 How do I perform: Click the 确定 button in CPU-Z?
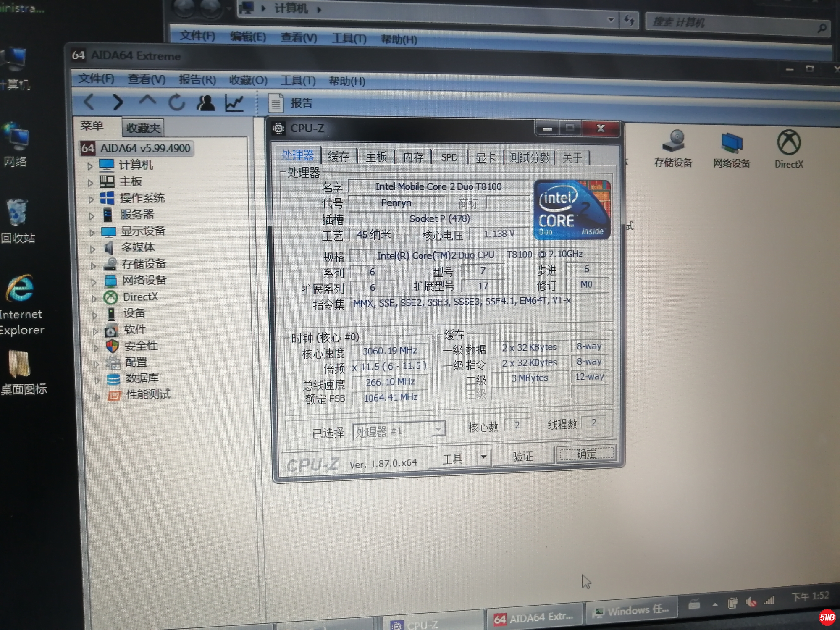[586, 454]
